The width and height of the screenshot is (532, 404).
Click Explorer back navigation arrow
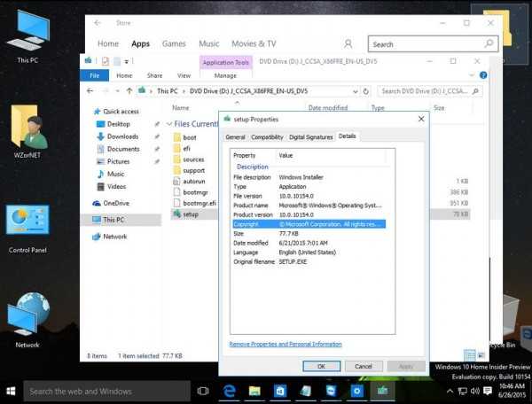[90, 91]
